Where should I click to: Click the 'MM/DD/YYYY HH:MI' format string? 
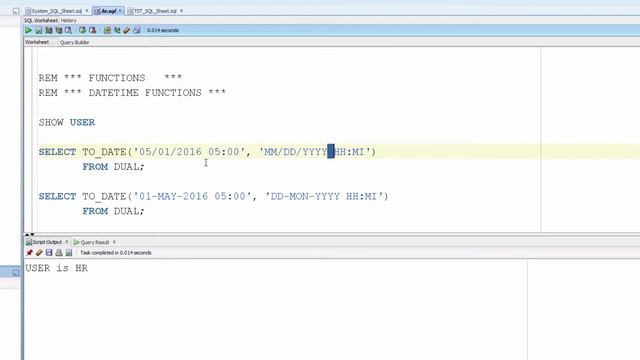point(314,152)
